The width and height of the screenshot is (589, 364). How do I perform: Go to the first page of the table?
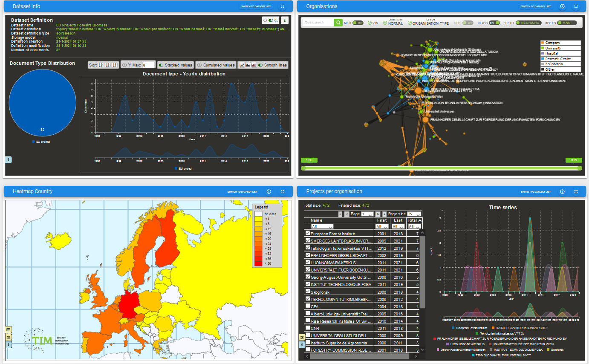coord(340,214)
